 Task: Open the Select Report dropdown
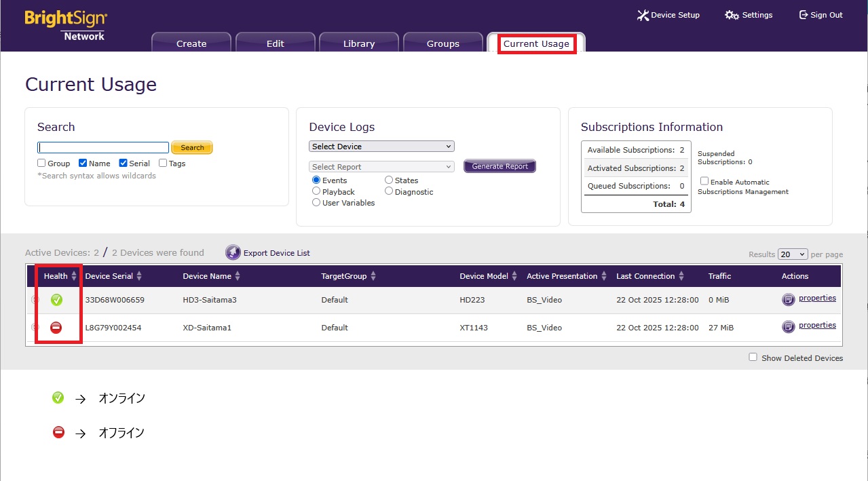pyautogui.click(x=381, y=167)
